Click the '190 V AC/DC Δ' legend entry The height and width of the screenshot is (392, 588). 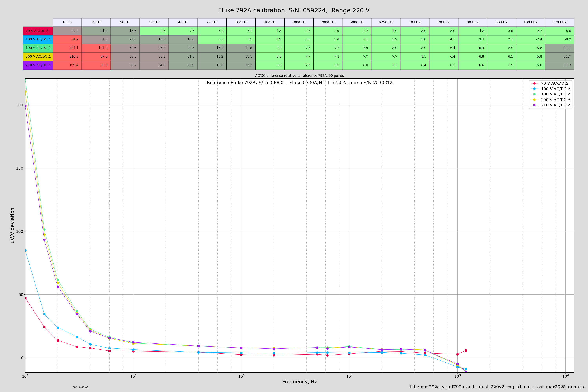551,94
